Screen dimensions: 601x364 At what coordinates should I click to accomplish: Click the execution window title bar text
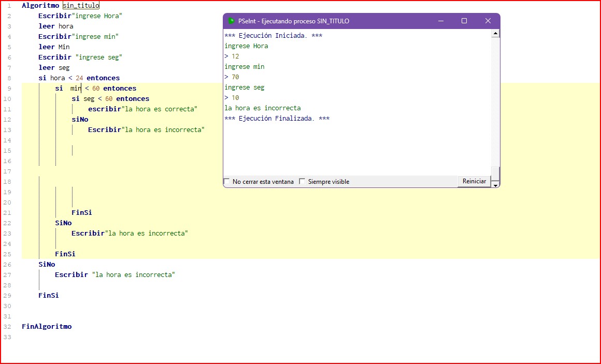pos(293,21)
